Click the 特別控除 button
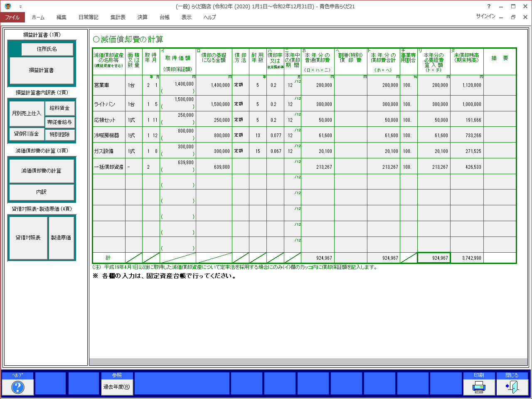 (x=59, y=134)
